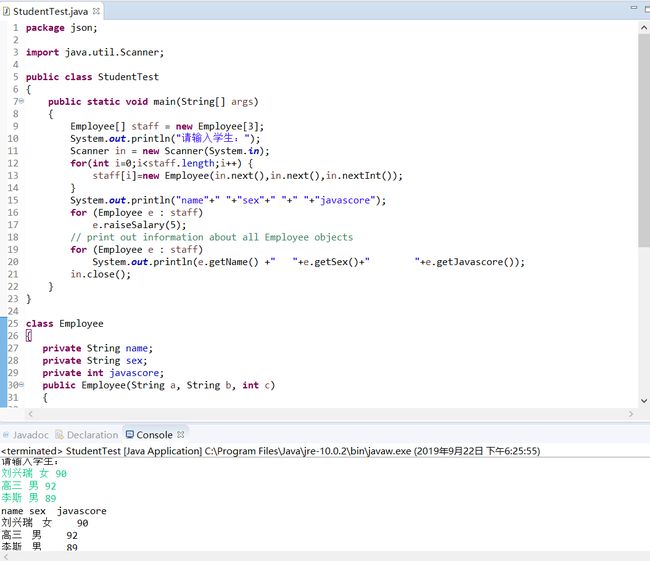This screenshot has width=650, height=561.
Task: Click 'e.raiseSalary(5);' line
Action: 139,225
